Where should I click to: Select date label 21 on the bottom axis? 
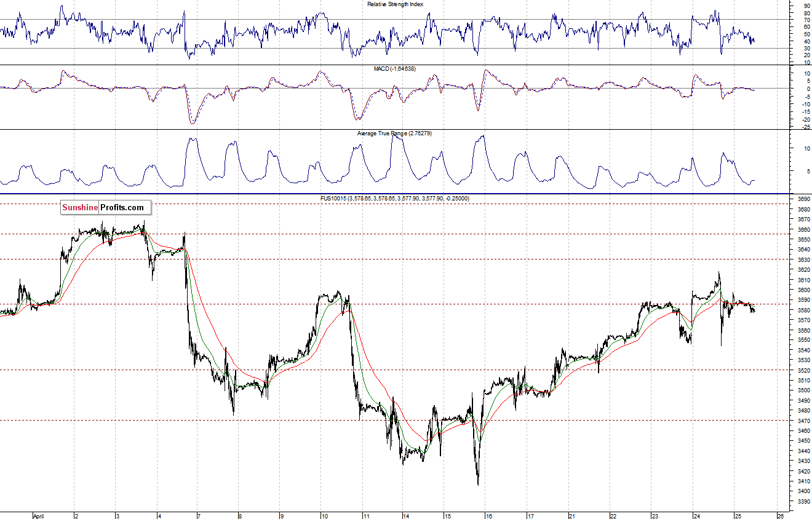pyautogui.click(x=571, y=515)
